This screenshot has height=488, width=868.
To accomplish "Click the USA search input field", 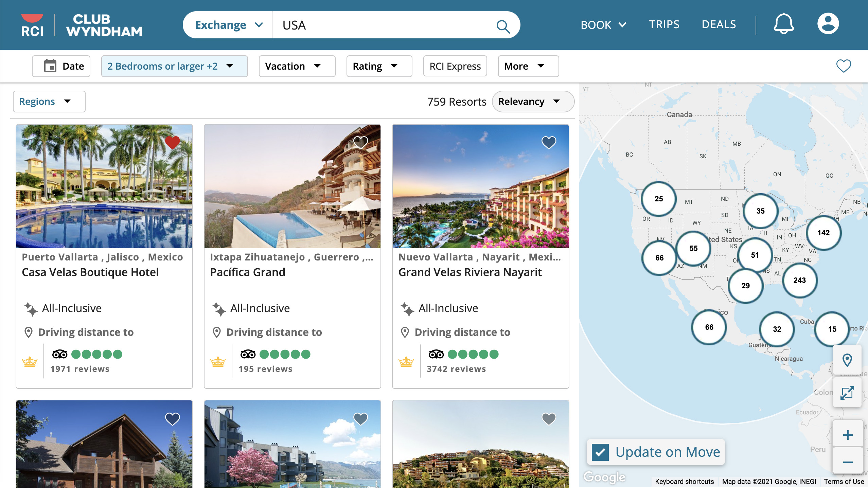I will (380, 25).
